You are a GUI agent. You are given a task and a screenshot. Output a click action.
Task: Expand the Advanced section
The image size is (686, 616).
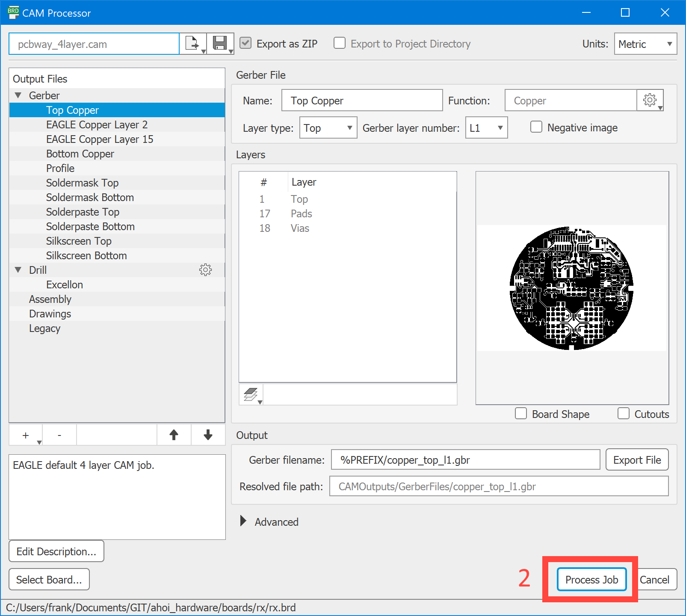[x=243, y=521]
